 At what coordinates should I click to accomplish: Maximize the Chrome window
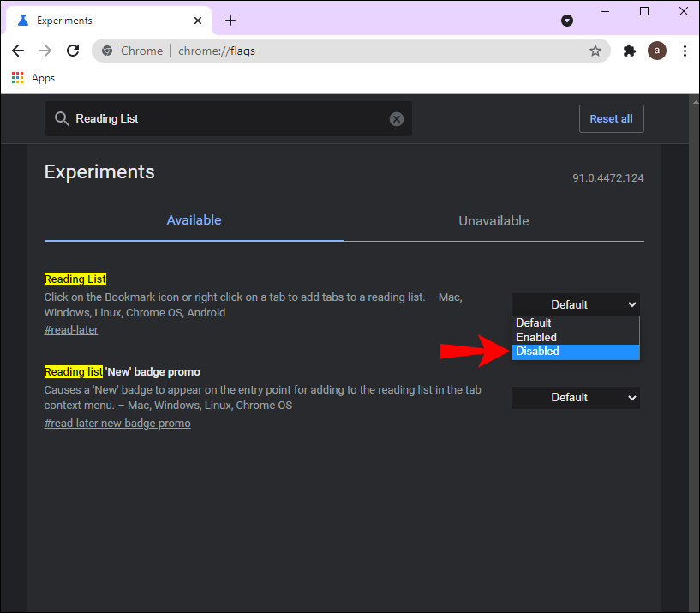click(644, 12)
